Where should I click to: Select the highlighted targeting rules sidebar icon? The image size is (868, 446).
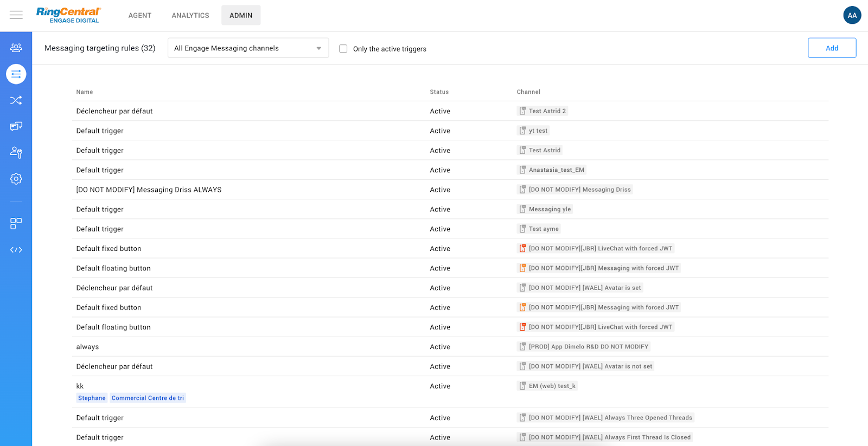point(16,74)
